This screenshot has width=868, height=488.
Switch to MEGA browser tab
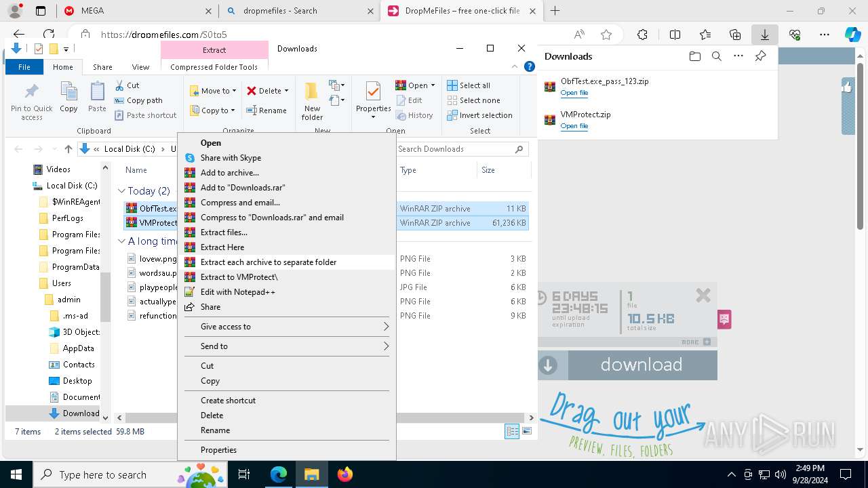pos(138,11)
